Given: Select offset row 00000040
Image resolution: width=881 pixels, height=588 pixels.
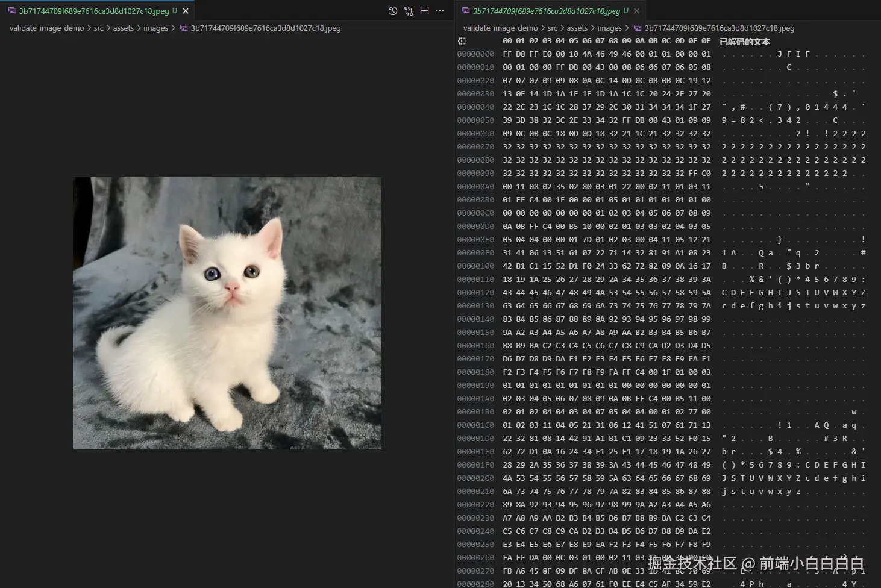Looking at the screenshot, I should coord(475,107).
